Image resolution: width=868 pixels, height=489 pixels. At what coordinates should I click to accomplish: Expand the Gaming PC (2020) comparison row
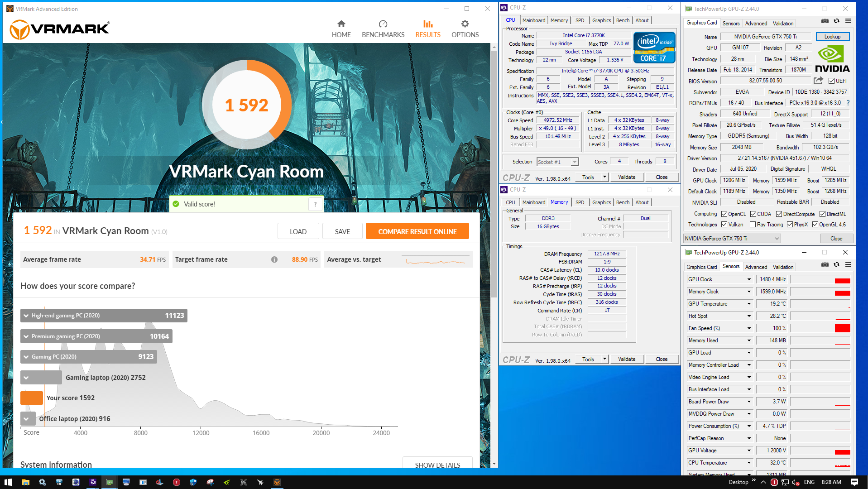coord(89,357)
